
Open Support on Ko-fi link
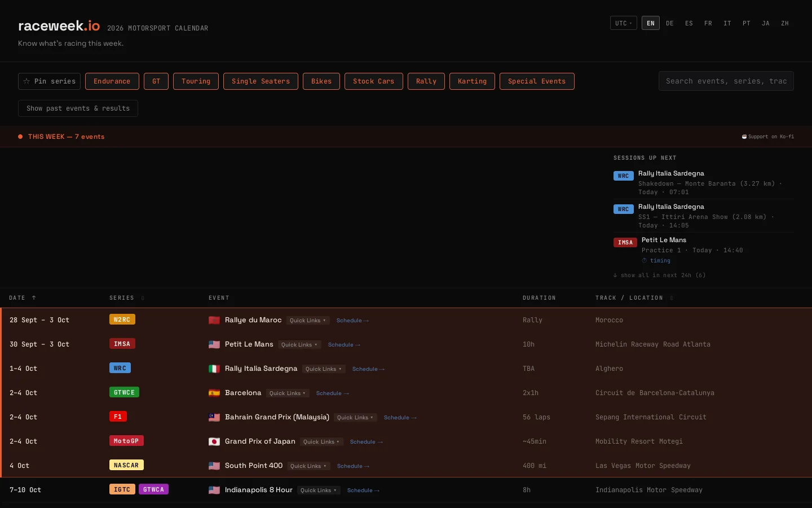point(768,137)
